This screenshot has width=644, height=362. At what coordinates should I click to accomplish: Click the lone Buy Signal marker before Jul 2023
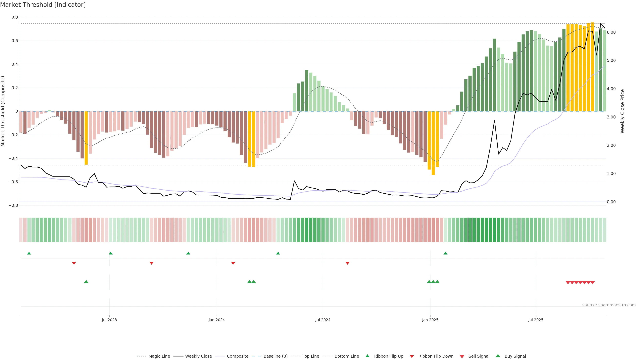coord(86,282)
